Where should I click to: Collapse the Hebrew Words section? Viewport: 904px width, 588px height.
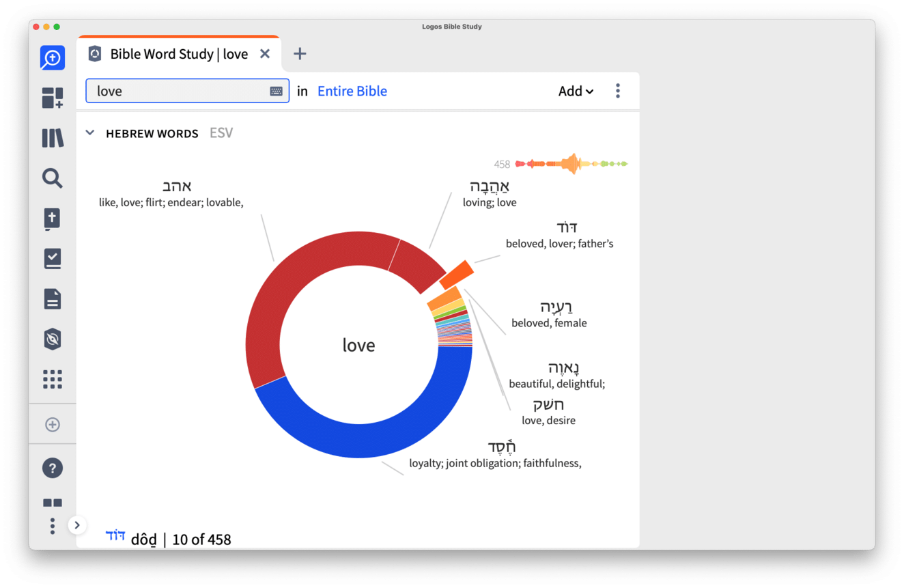[x=90, y=133]
